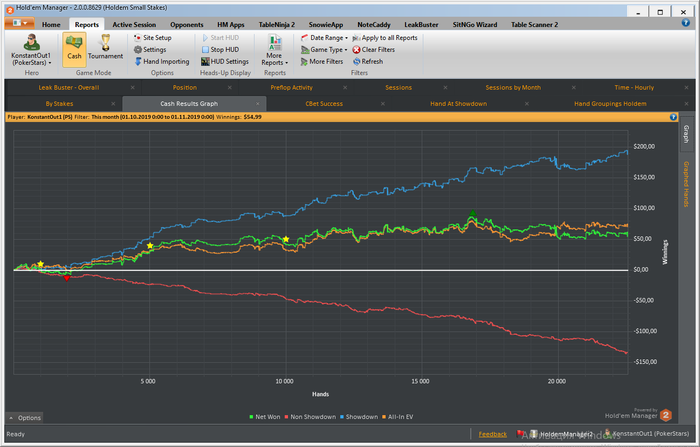Click Apply to all Reports
The image size is (700, 447).
coord(385,38)
